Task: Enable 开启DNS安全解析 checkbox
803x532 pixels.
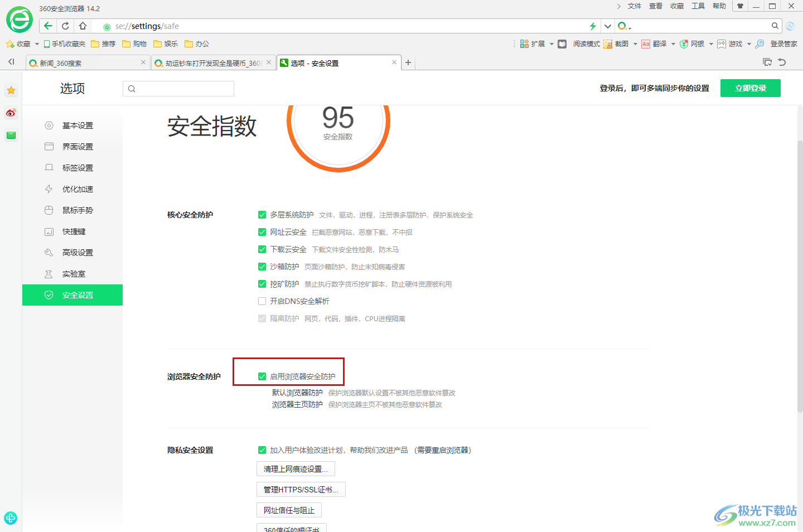Action: [x=262, y=301]
